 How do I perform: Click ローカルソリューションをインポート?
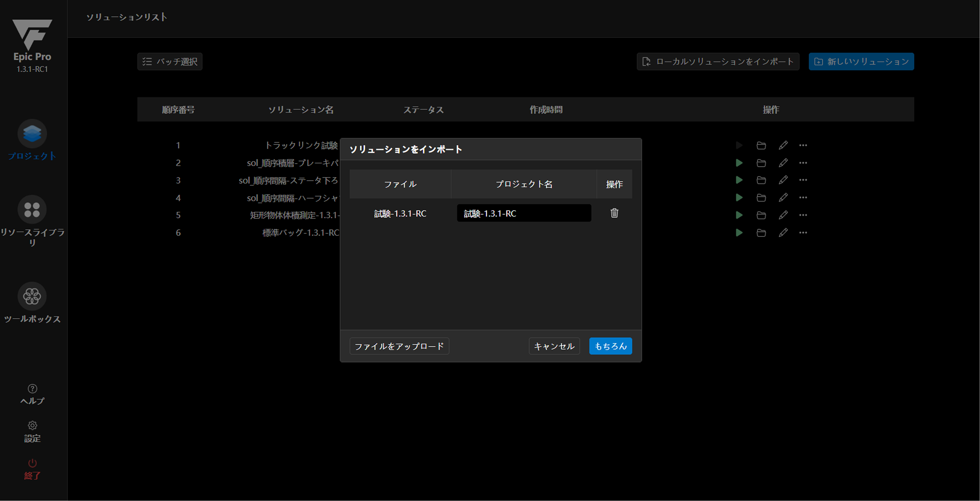click(x=718, y=62)
